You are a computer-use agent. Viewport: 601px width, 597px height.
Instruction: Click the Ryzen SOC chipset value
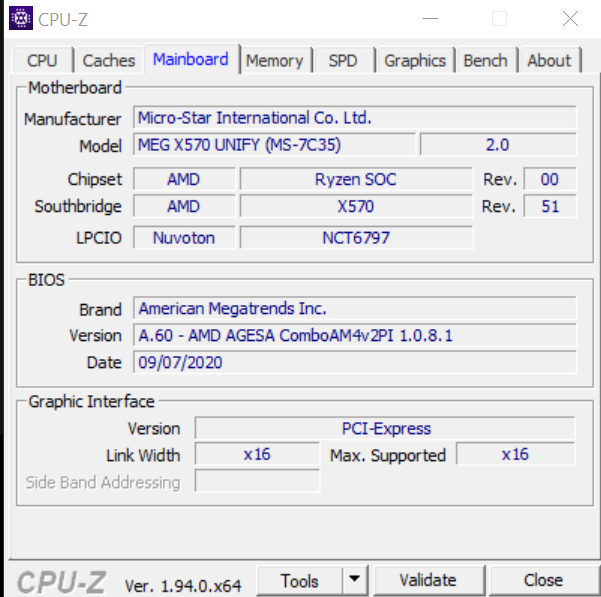tap(356, 179)
